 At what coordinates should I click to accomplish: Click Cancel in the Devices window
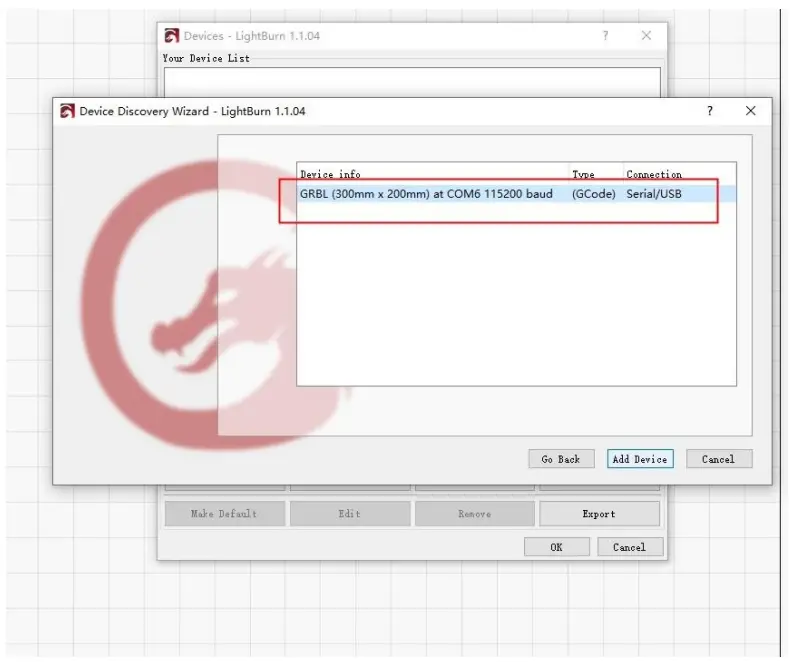629,547
